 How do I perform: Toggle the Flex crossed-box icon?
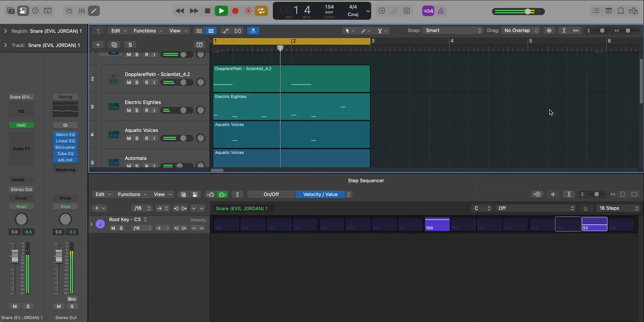click(238, 31)
